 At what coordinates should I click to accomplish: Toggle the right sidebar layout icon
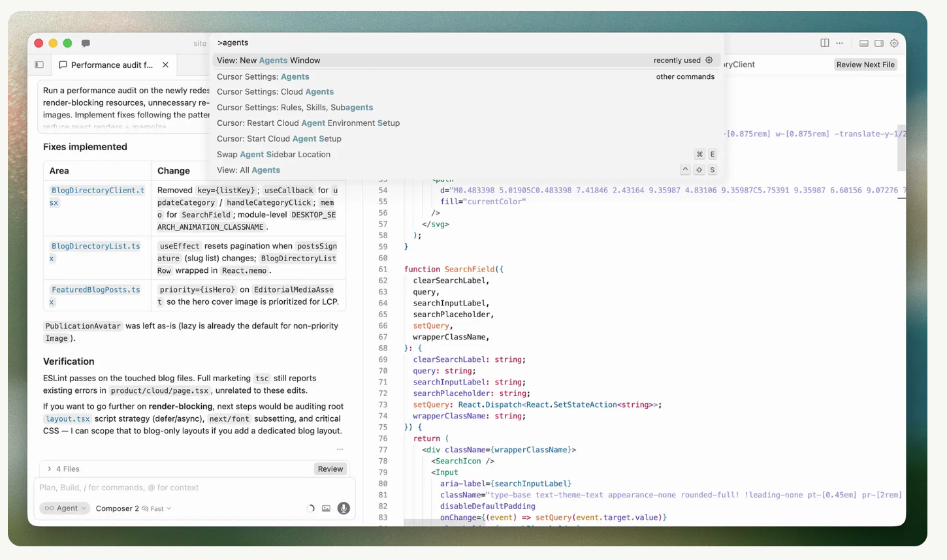pyautogui.click(x=879, y=43)
